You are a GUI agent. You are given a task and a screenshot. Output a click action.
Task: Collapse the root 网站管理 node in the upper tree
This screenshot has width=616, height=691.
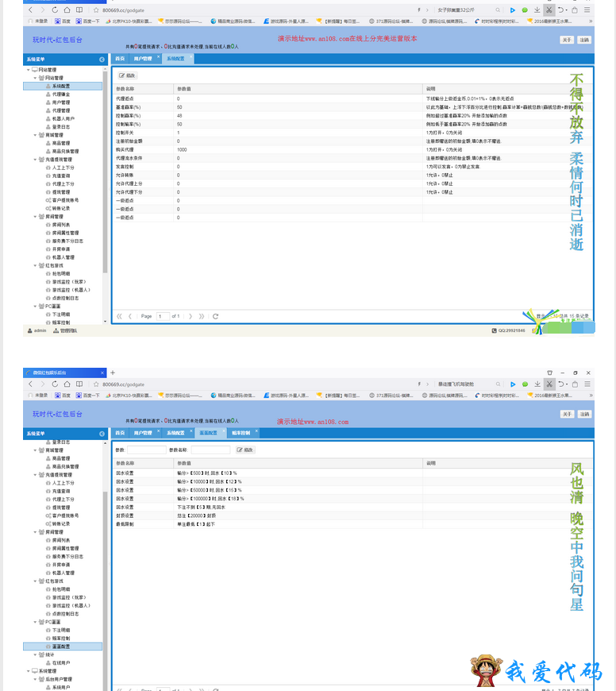(x=29, y=70)
